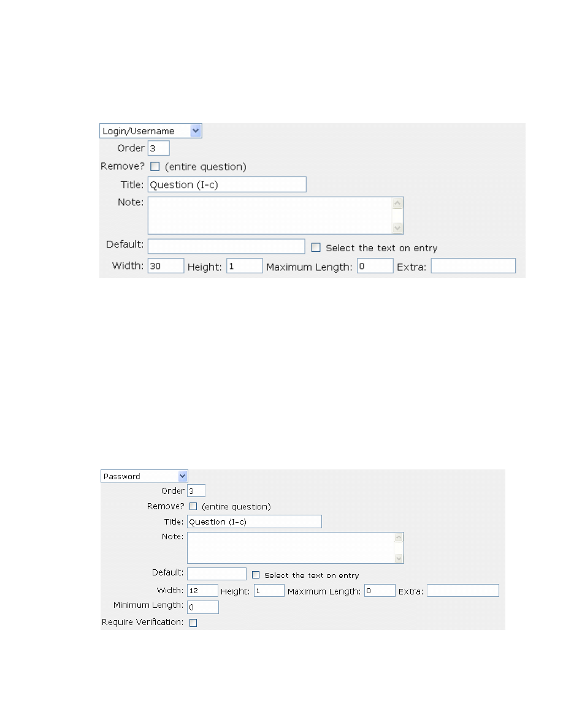The image size is (563, 728).
Task: Focus the Width field showing 12
Action: pos(202,591)
